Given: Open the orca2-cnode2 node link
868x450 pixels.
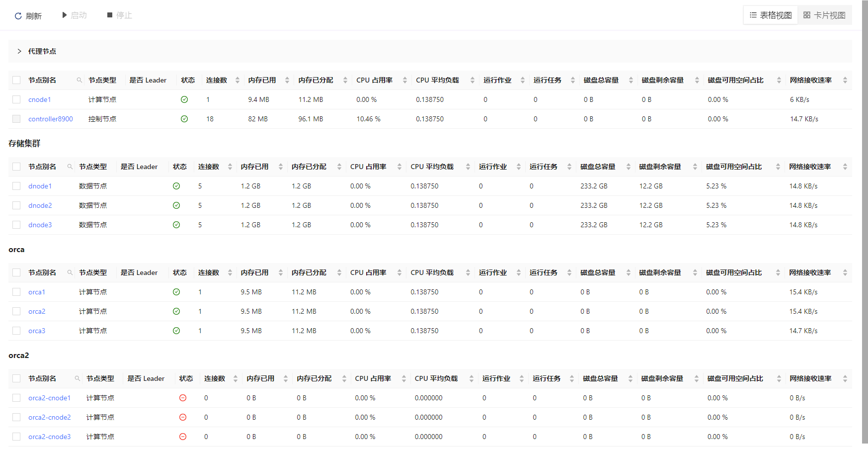Looking at the screenshot, I should 50,417.
